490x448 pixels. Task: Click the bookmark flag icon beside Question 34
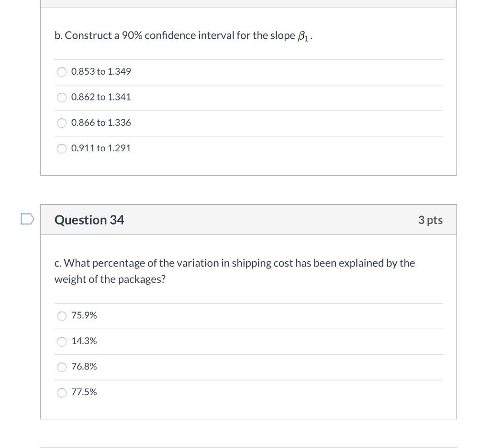[27, 219]
